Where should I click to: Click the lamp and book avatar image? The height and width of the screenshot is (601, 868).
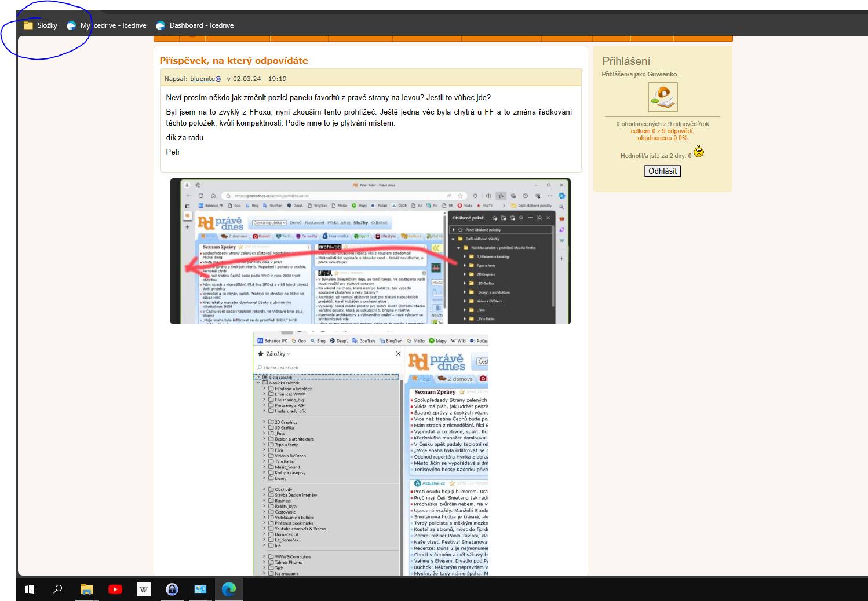click(x=662, y=97)
